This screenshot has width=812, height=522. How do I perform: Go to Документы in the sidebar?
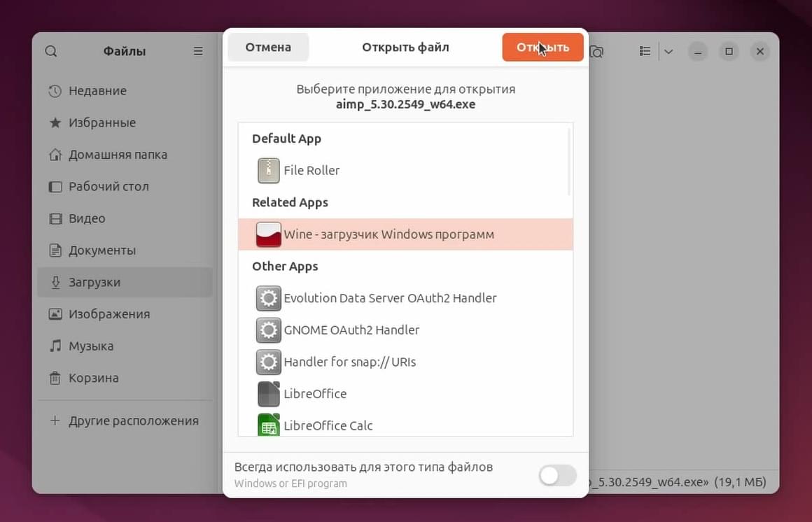[125, 250]
